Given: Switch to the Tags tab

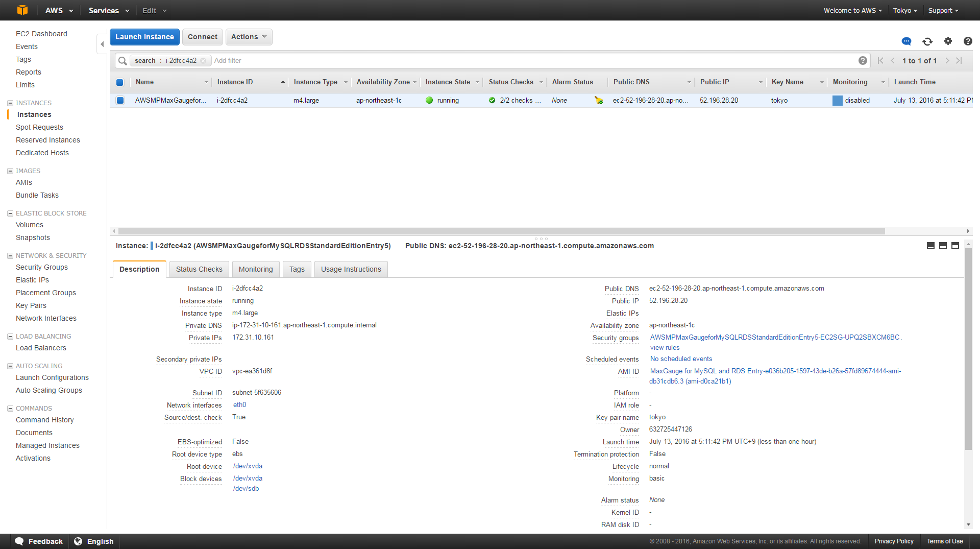Looking at the screenshot, I should pyautogui.click(x=297, y=269).
